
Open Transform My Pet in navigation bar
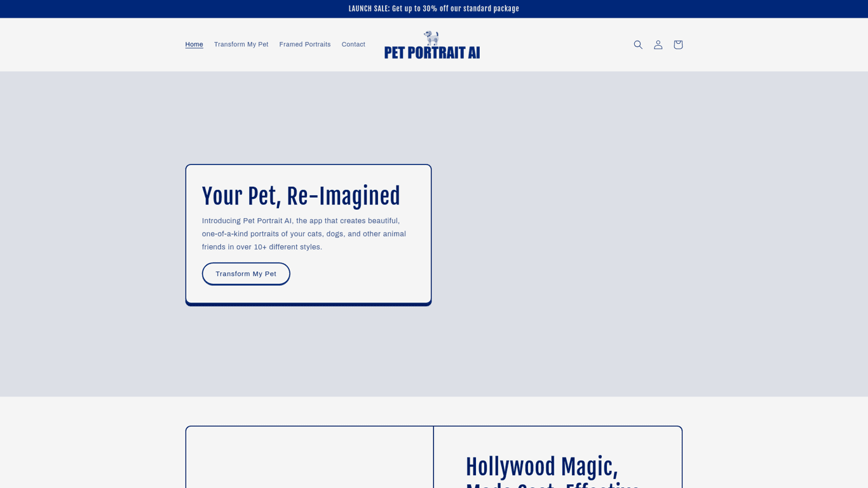point(241,44)
